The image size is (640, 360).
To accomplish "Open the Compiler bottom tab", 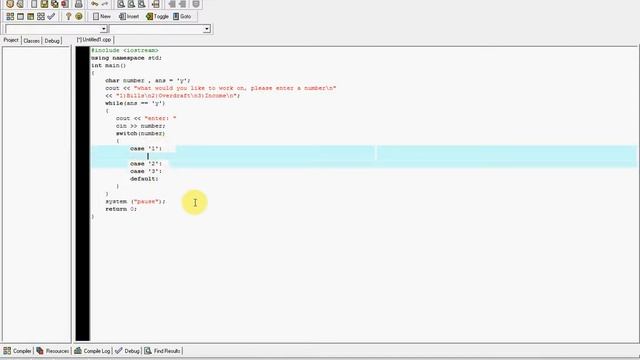I will click(x=18, y=351).
